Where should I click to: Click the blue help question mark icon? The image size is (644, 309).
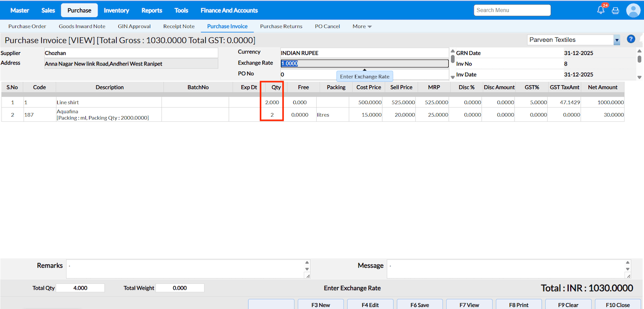(631, 39)
